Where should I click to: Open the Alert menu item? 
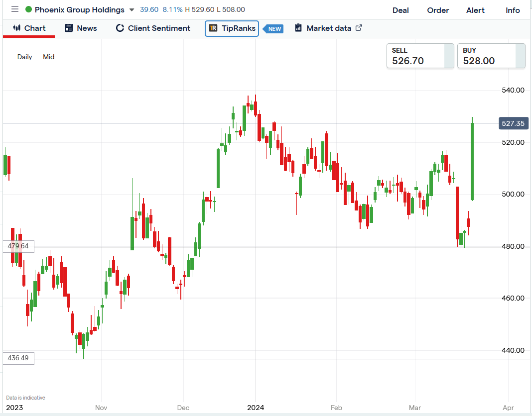(x=475, y=10)
